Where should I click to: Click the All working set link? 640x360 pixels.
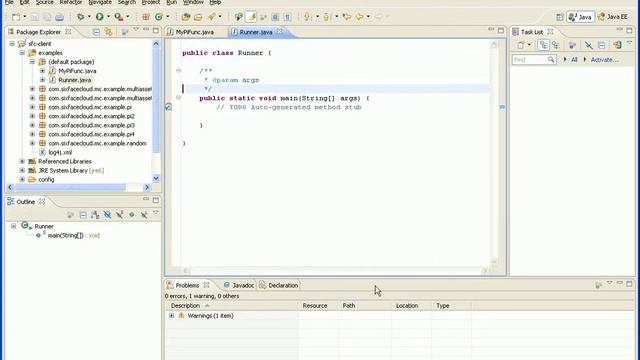tap(574, 60)
